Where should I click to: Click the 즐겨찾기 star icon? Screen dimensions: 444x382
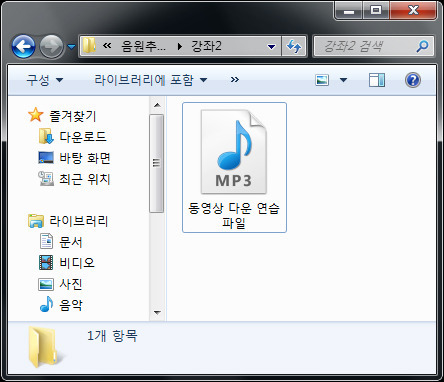pos(35,115)
